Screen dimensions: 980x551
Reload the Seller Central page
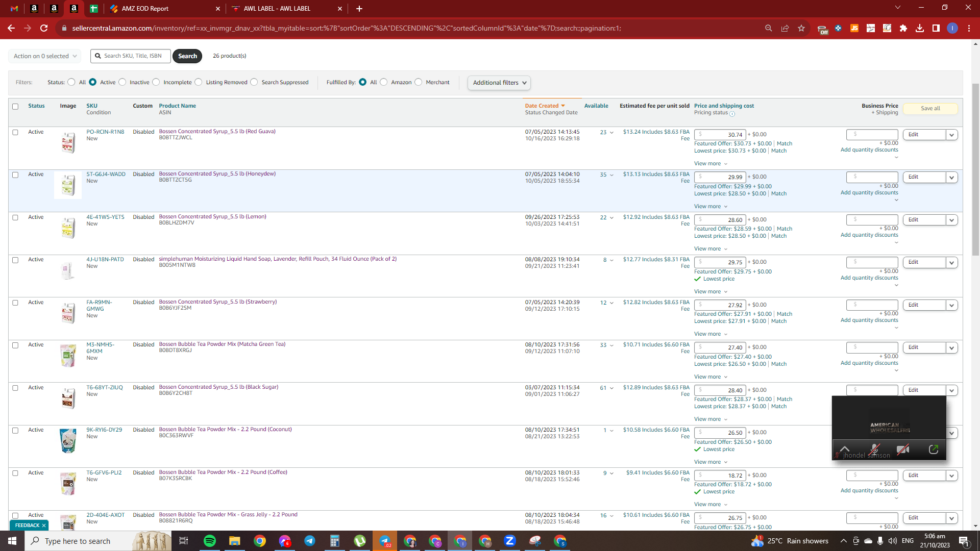[x=44, y=28]
